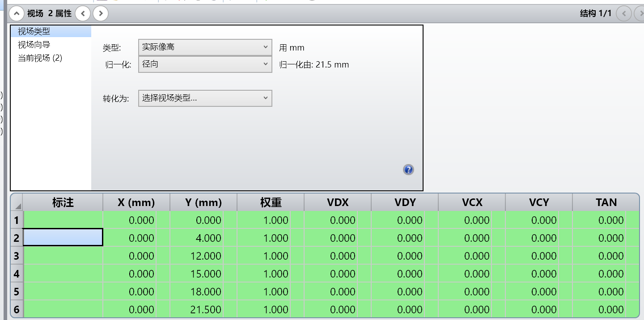This screenshot has height=320, width=644.
Task: Select 当前视场 (2) entry
Action: [x=40, y=58]
